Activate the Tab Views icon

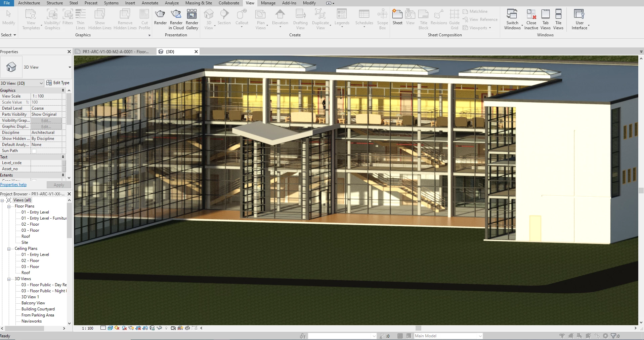point(546,14)
